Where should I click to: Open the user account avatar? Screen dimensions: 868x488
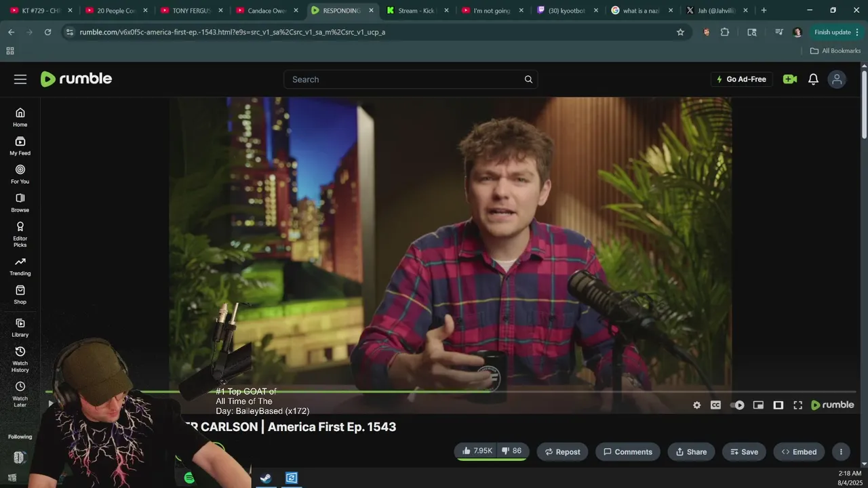pos(837,79)
